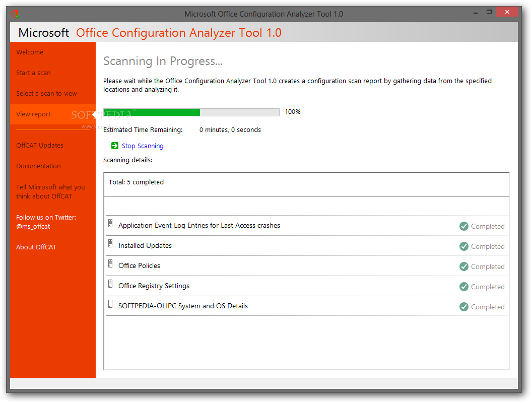This screenshot has width=532, height=403.
Task: Click the 'Scanning details:' label
Action: [127, 160]
